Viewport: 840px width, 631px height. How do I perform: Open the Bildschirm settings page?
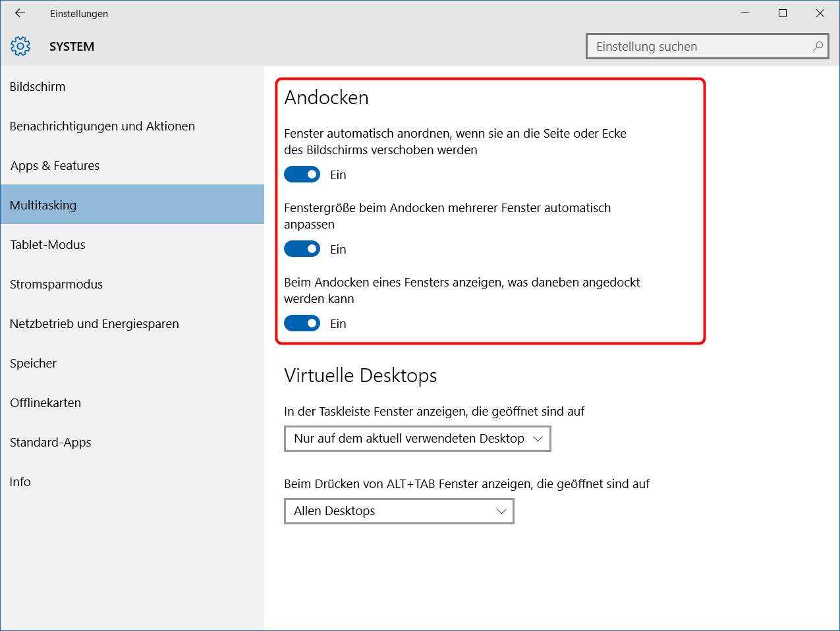coord(38,87)
